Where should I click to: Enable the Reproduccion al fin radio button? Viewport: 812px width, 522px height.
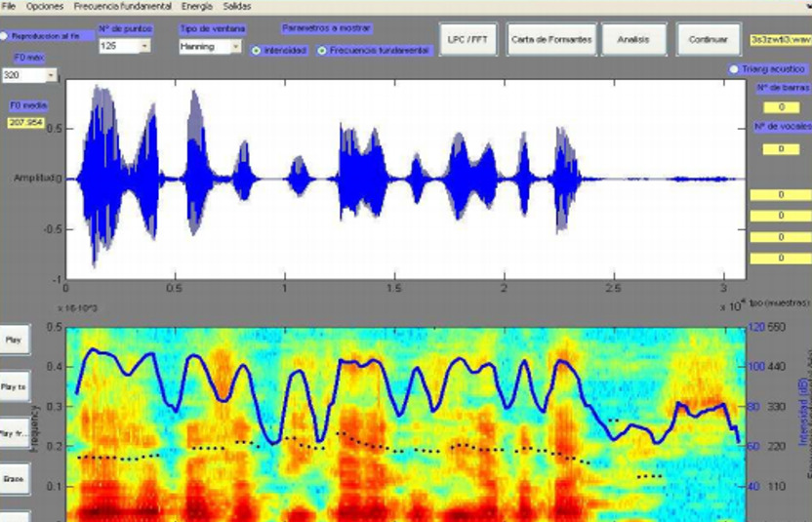point(5,36)
